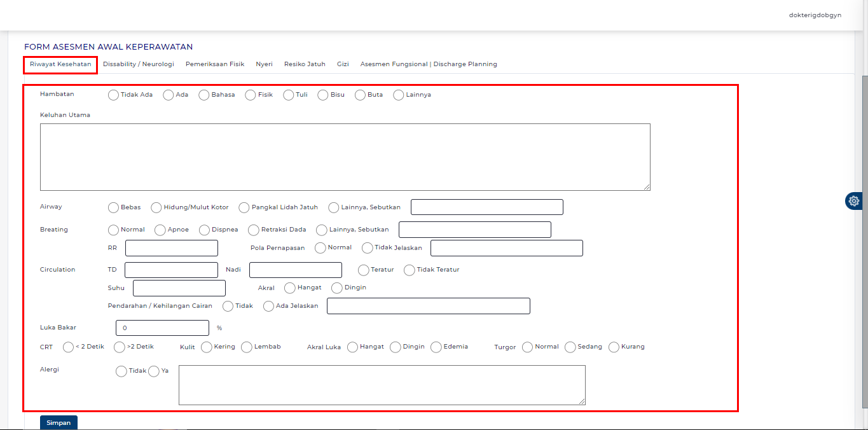Screen dimensions: 868x430
Task: Select CRT greater than 2 Detik
Action: 120,347
